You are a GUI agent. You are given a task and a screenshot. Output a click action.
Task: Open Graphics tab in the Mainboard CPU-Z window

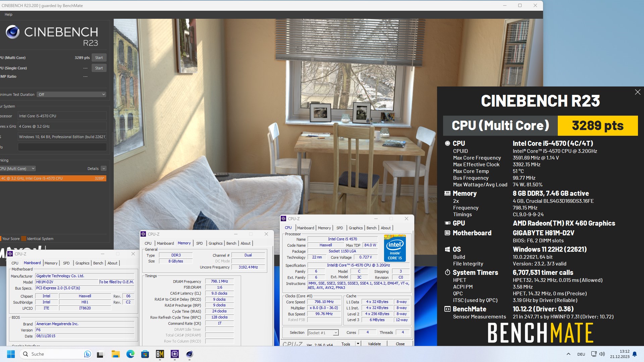[82, 263]
